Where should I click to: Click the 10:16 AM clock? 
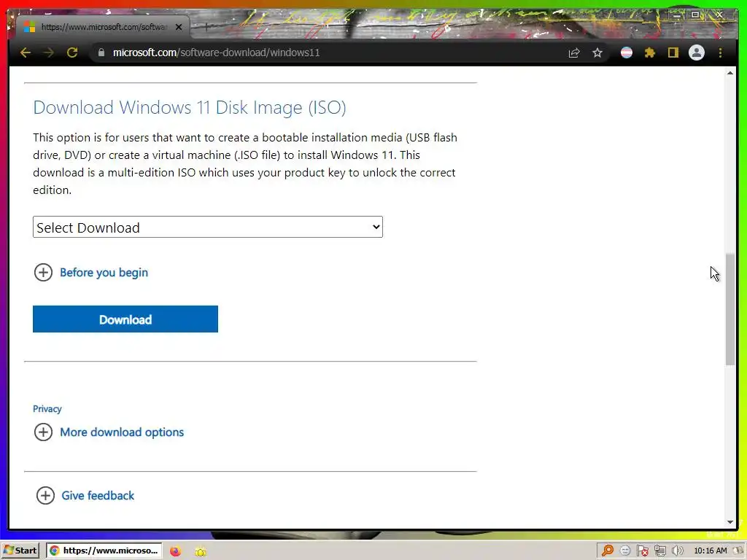711,551
